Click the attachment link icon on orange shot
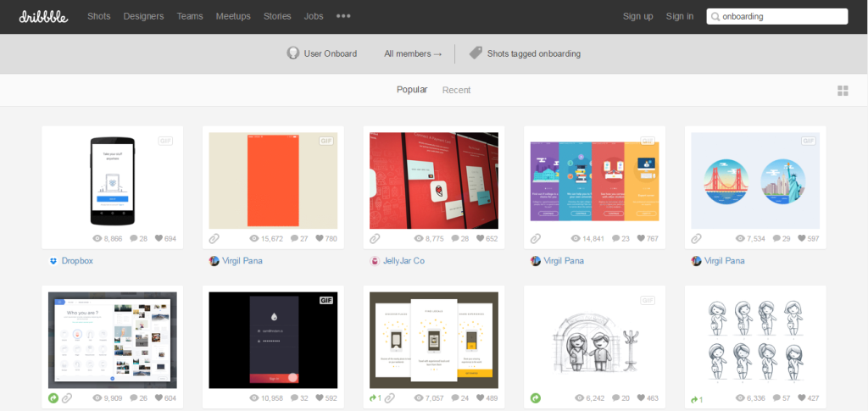868x411 pixels. click(214, 239)
